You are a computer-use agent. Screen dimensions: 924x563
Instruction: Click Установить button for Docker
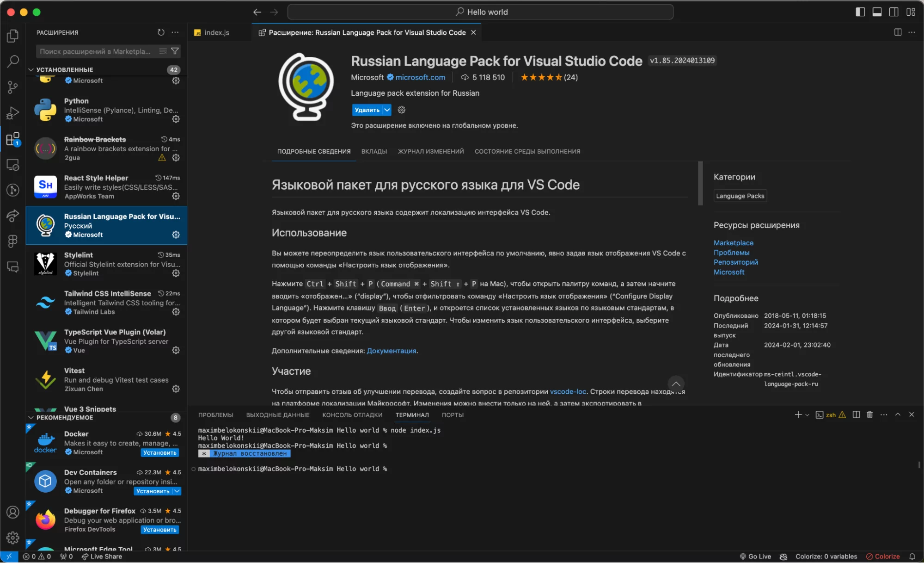coord(159,452)
